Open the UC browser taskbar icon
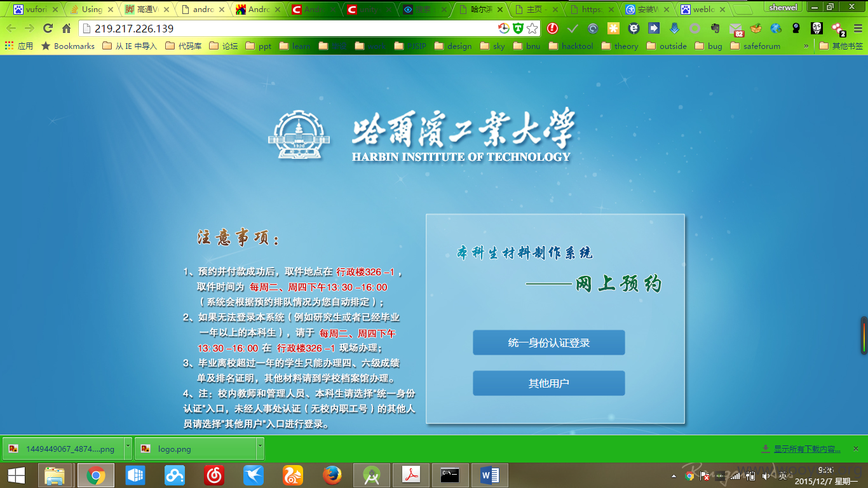 pos(293,475)
